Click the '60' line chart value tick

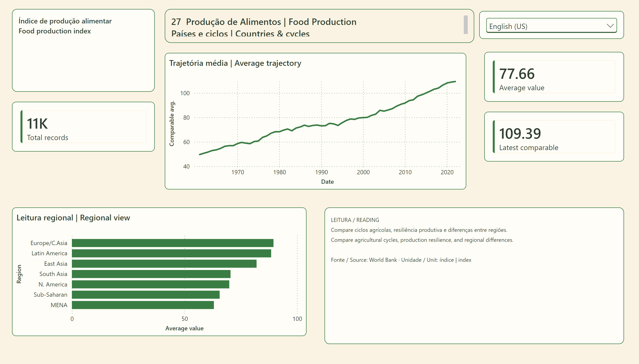186,142
